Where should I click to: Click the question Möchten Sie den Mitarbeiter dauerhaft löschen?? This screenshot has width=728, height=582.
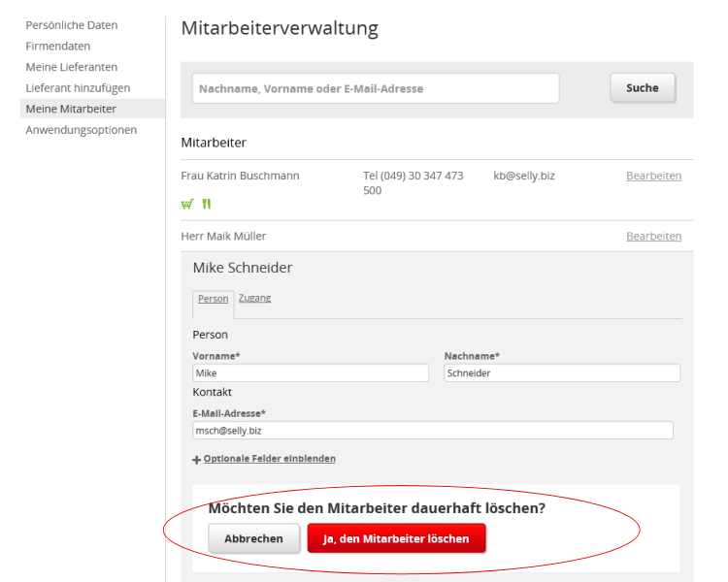tap(377, 508)
